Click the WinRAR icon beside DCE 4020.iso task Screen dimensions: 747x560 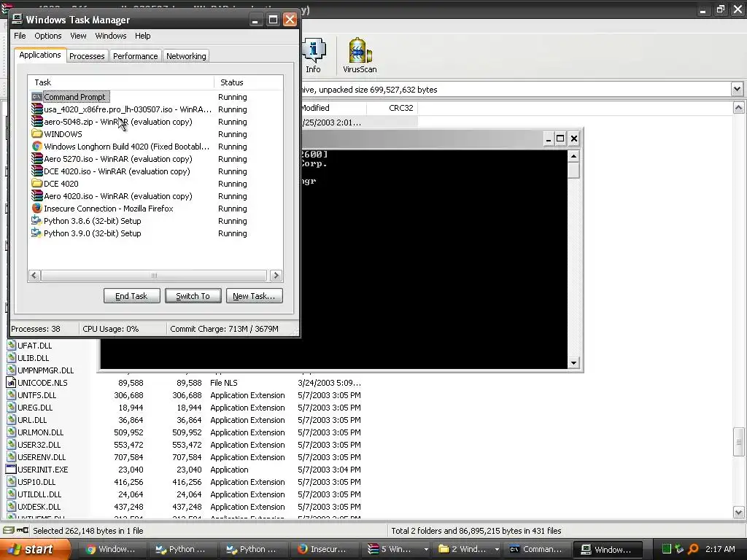click(x=36, y=171)
